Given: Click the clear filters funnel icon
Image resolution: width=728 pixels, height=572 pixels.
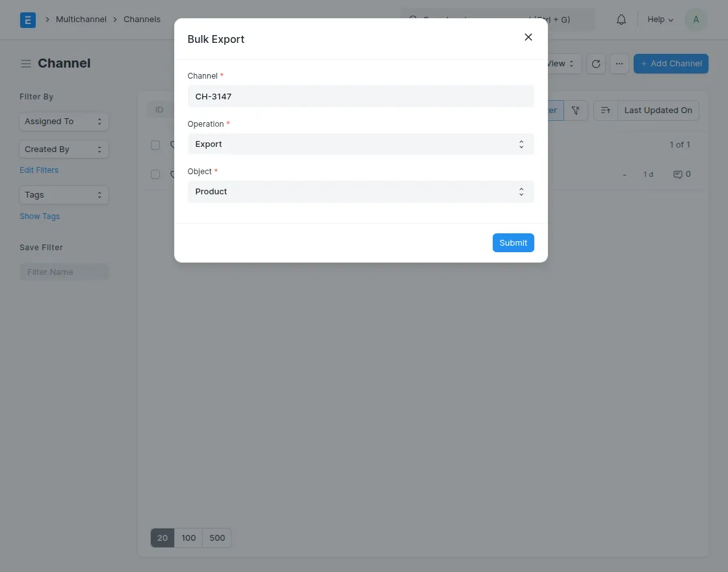Looking at the screenshot, I should [575, 110].
